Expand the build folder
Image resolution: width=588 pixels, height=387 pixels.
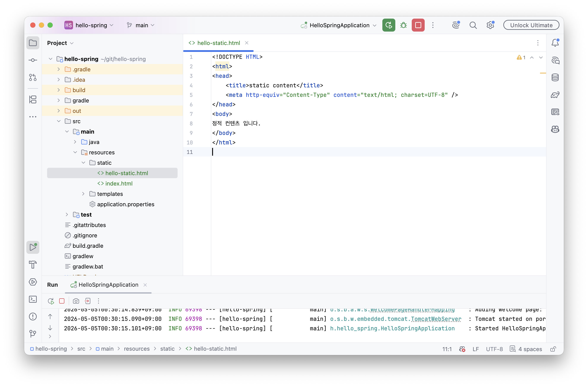pos(59,90)
